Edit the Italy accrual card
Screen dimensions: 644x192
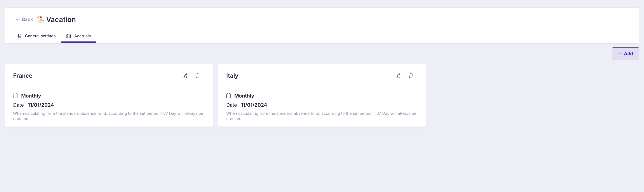398,76
